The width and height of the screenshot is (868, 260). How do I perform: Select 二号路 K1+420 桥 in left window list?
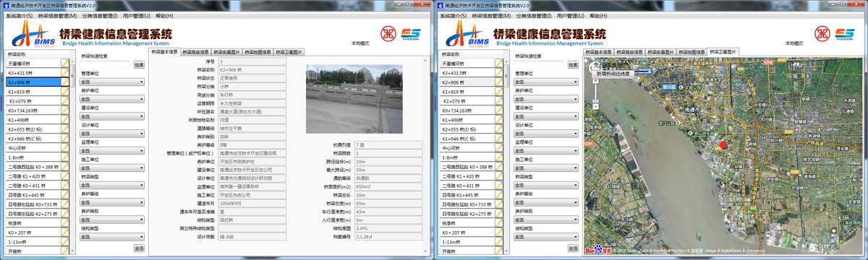point(33,176)
